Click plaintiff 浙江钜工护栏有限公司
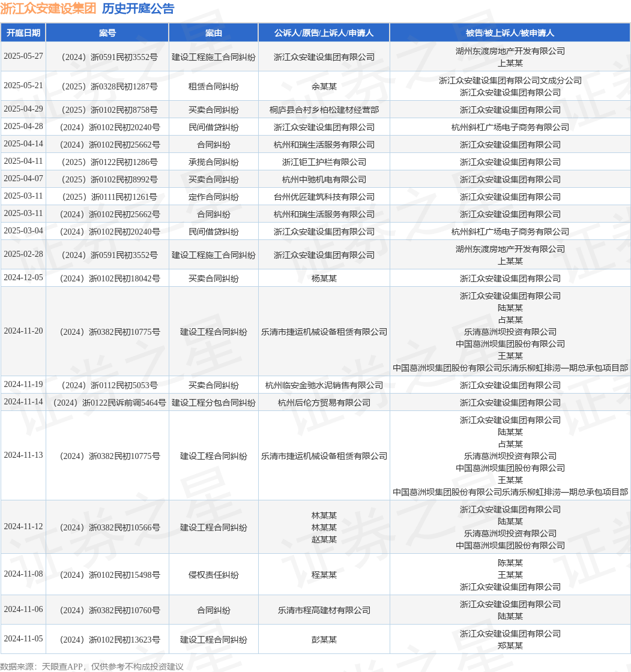 [324, 163]
